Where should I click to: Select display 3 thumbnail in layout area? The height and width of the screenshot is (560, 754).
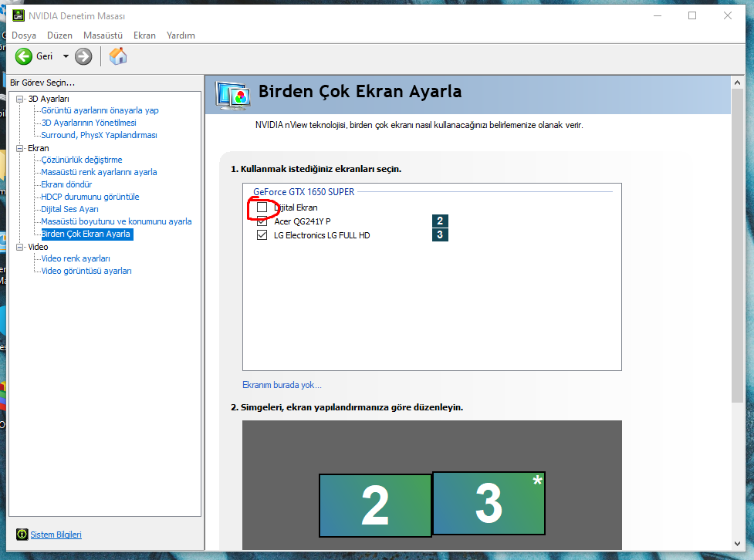pos(489,503)
